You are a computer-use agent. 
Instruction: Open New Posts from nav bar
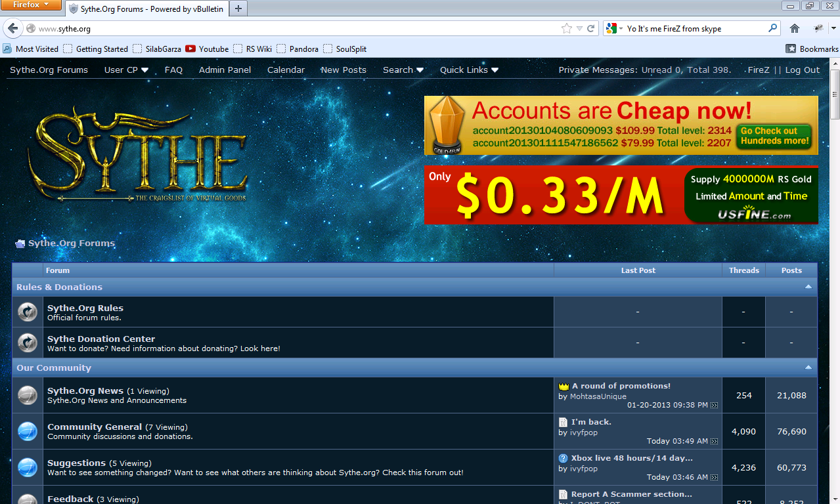point(343,70)
